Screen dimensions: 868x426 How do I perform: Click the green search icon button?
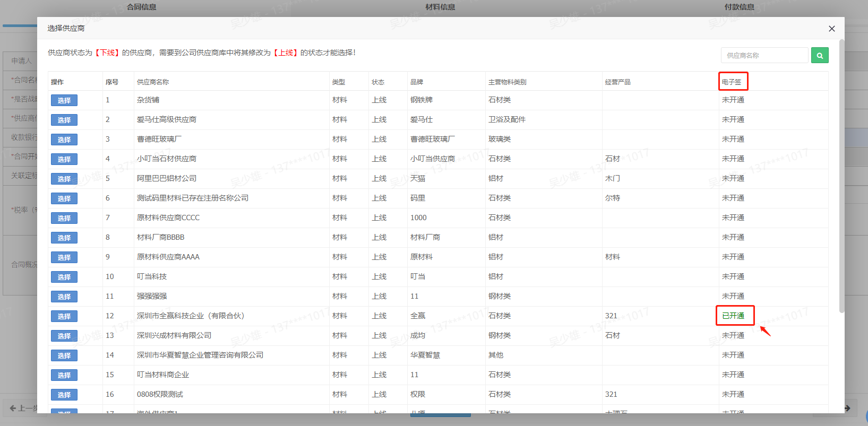[x=820, y=55]
